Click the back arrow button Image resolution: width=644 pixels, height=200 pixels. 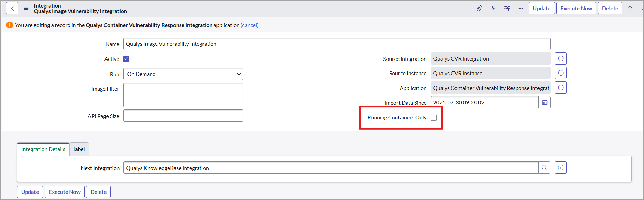12,8
